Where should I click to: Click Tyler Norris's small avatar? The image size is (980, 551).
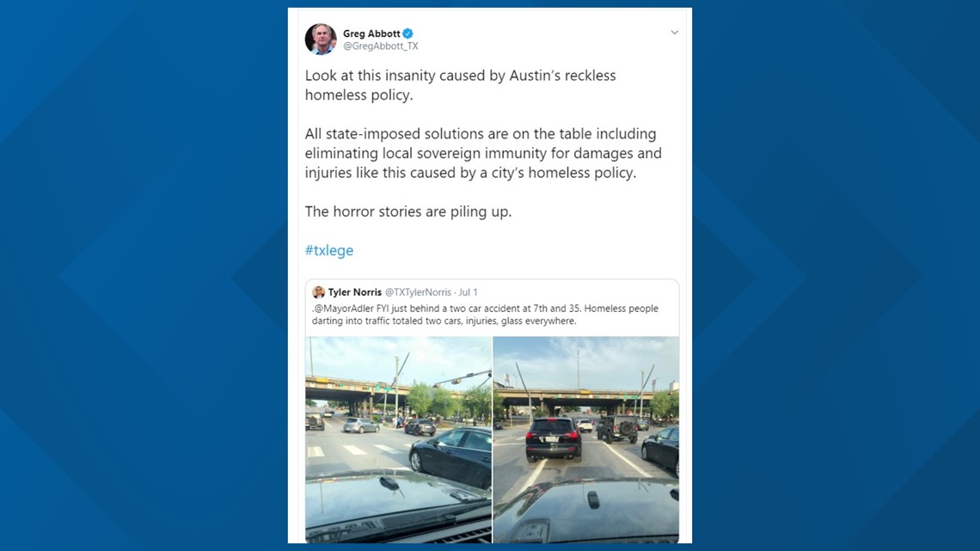319,291
